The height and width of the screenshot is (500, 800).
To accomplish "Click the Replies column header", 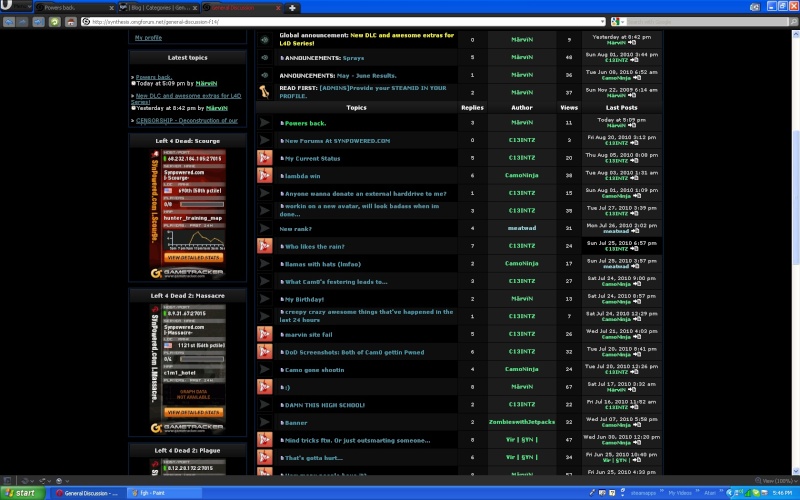I will (472, 108).
